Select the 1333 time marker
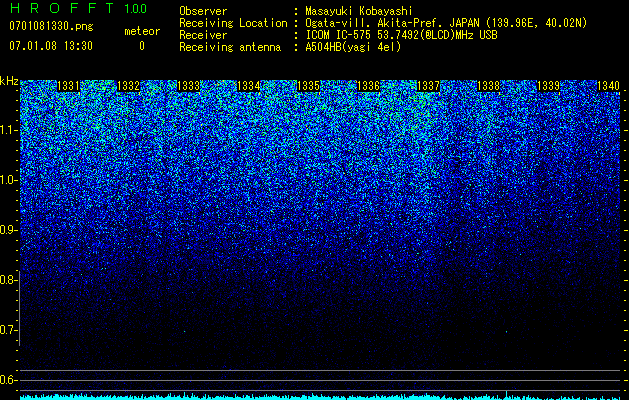 (189, 86)
